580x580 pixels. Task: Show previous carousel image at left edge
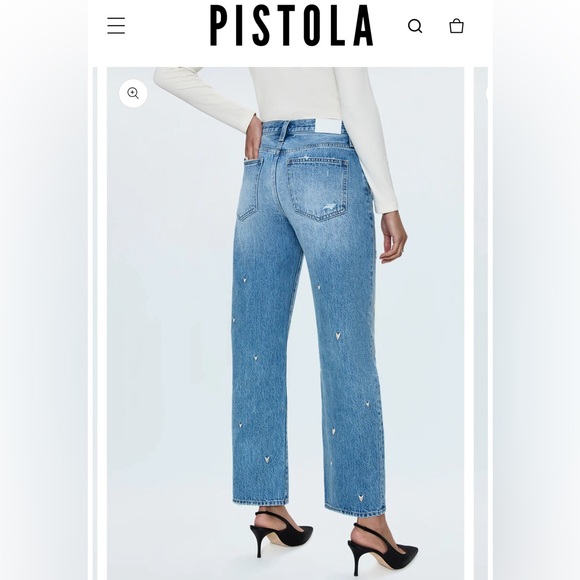click(x=95, y=323)
